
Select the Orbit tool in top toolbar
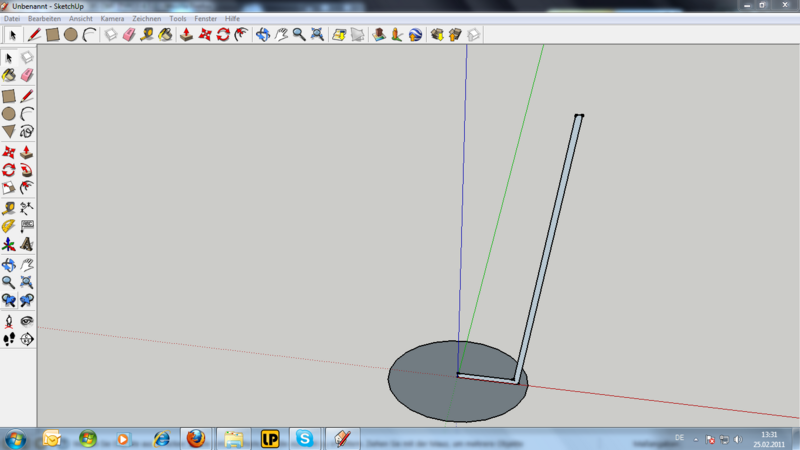coord(263,34)
